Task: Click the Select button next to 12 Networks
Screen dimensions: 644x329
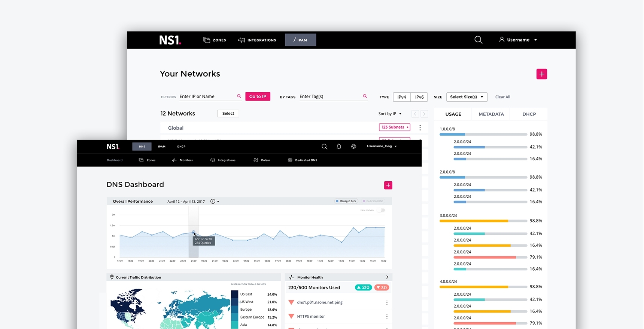Action: pyautogui.click(x=228, y=114)
